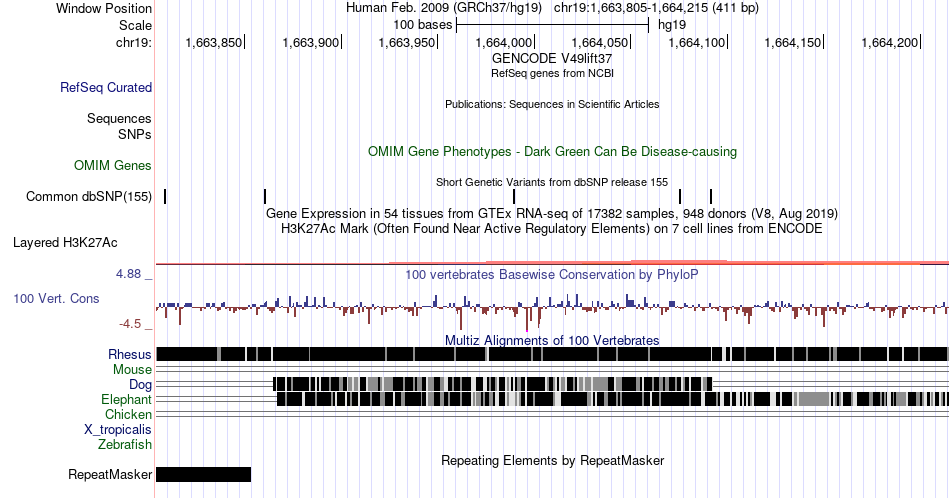
Task: Click Multiz Alignments of 100 Vertebrates title
Action: click(552, 340)
